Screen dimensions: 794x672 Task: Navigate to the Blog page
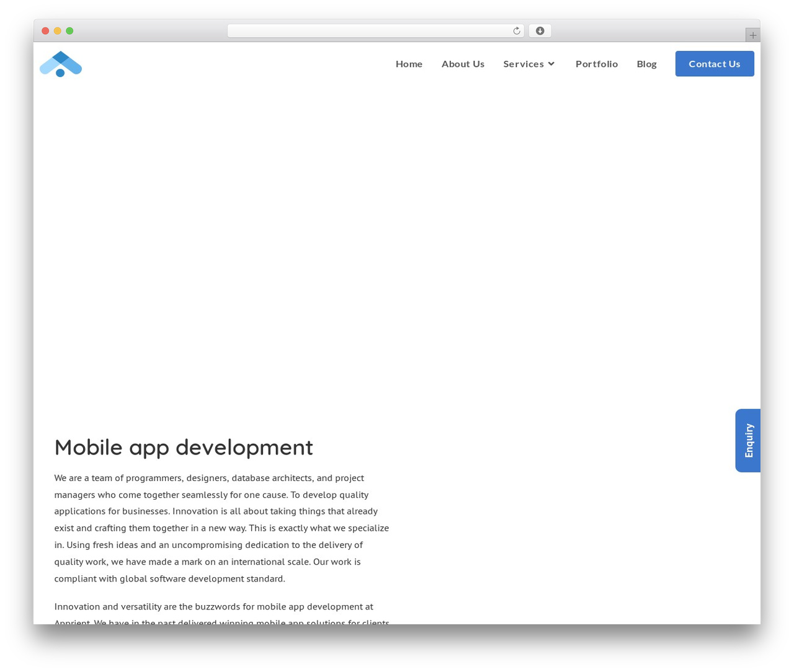[646, 64]
